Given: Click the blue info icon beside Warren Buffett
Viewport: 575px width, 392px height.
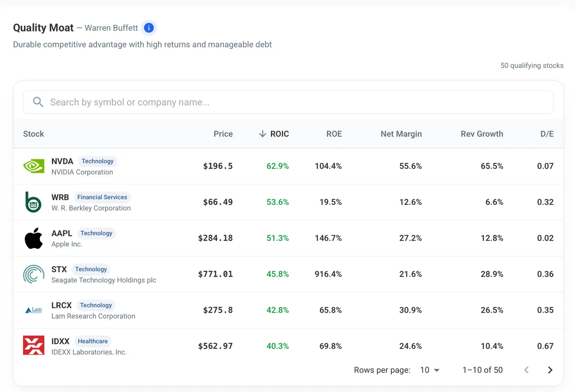Looking at the screenshot, I should click(x=149, y=28).
